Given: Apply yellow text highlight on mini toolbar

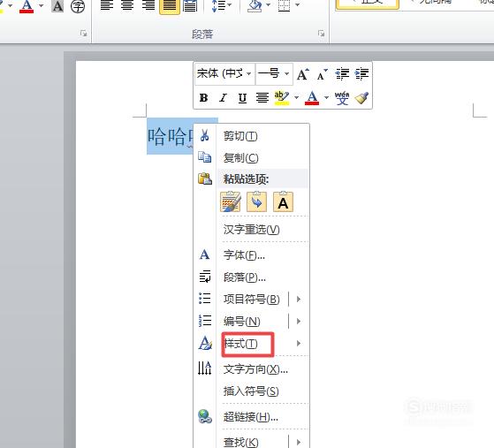Looking at the screenshot, I should 282,98.
